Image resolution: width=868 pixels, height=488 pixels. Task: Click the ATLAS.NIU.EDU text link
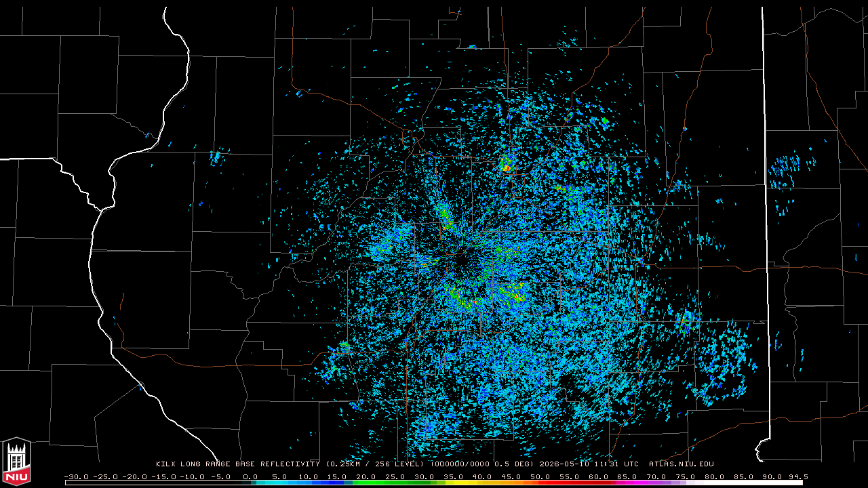click(682, 464)
